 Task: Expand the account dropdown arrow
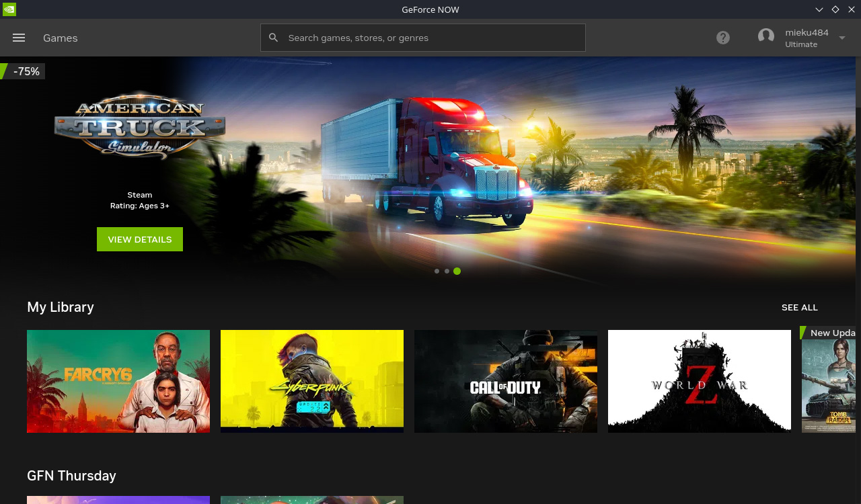pos(842,38)
